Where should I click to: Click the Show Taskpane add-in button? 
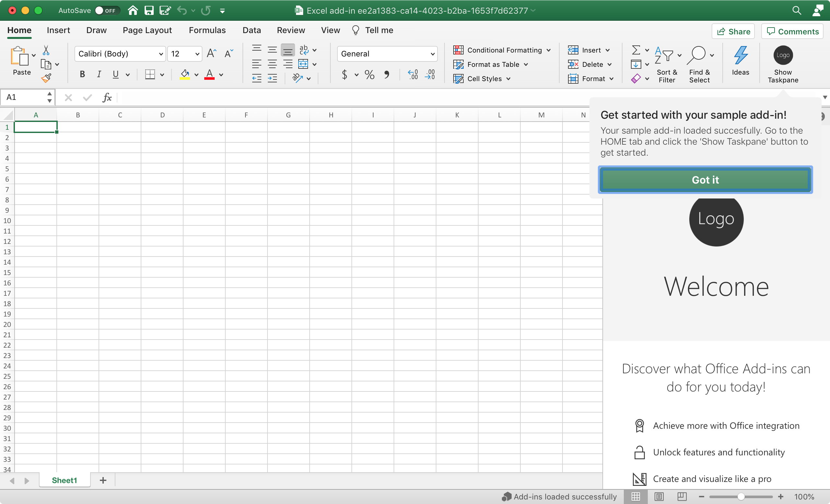point(783,64)
